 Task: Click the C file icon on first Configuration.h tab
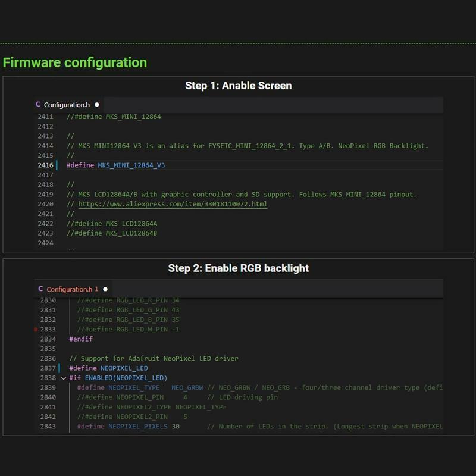[38, 105]
